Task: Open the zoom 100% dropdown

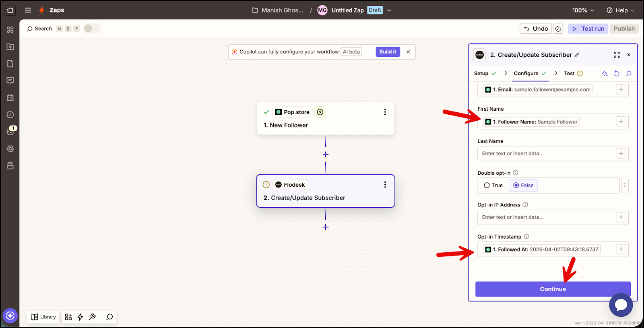Action: (583, 10)
